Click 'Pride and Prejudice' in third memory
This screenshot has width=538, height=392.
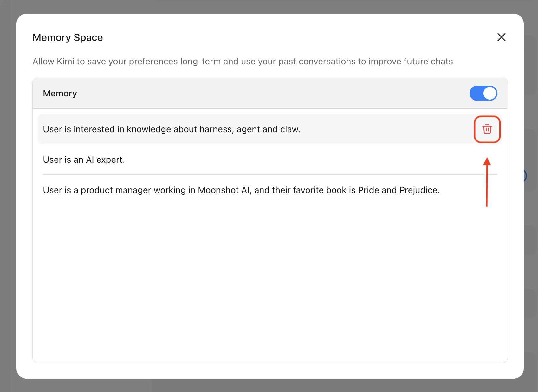[x=398, y=190]
